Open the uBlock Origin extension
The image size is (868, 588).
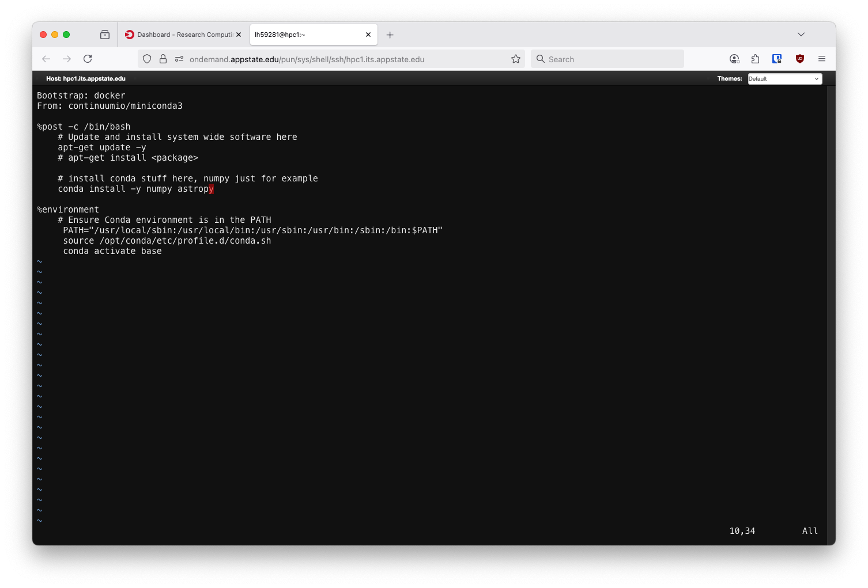[800, 59]
